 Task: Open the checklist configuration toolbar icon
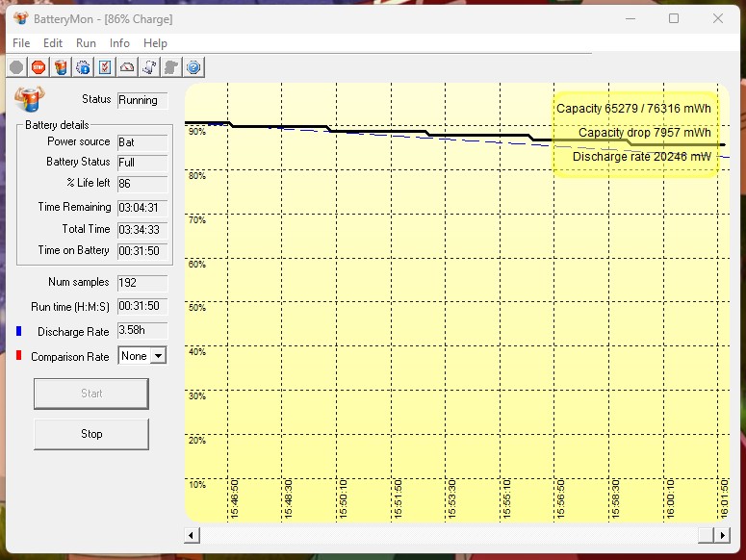105,67
